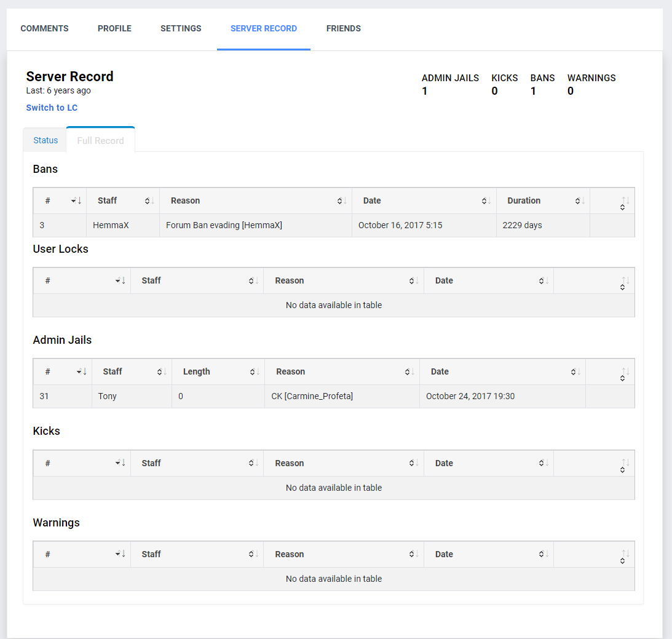Sort Bans table by Duration sort icon
The width and height of the screenshot is (672, 639).
(x=580, y=200)
